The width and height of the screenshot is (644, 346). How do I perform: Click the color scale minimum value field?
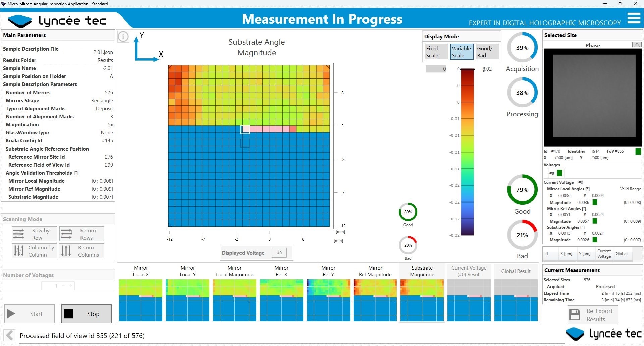coord(436,69)
